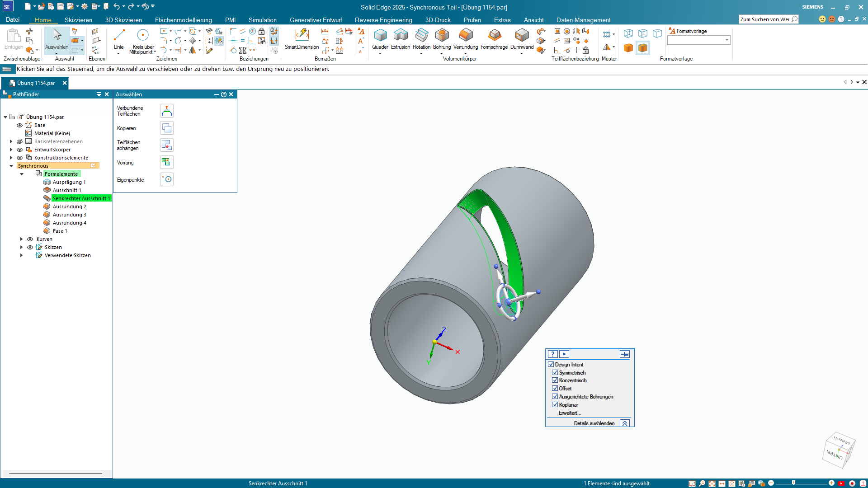This screenshot has width=868, height=488.
Task: Toggle the Design Intent checkbox
Action: click(551, 364)
